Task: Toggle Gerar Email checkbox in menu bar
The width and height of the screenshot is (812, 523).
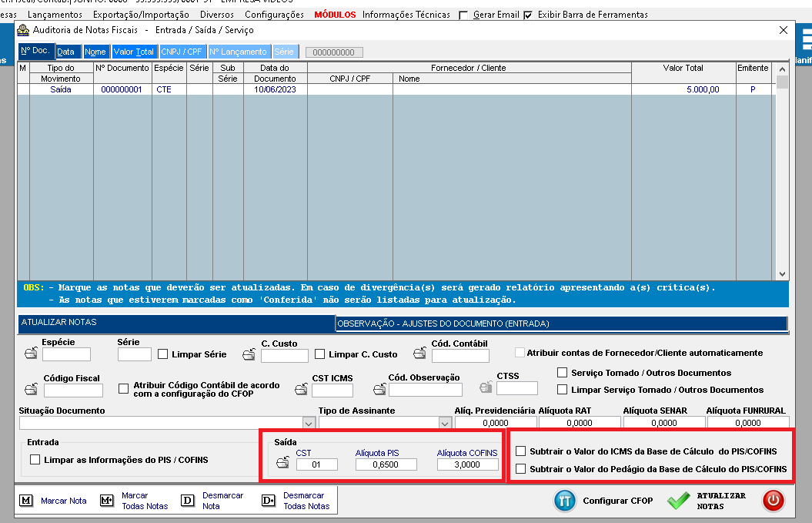Action: (463, 15)
